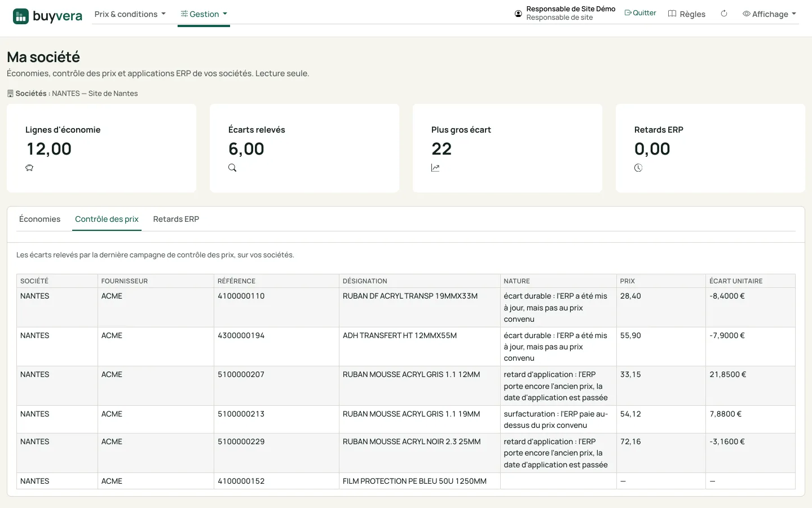
Task: Click reference 5100000229
Action: click(241, 441)
